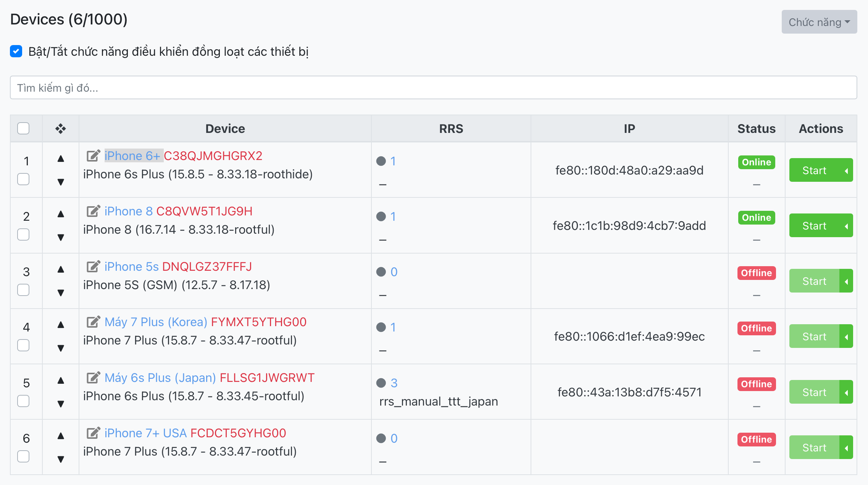Image resolution: width=868 pixels, height=485 pixels.
Task: Edit name of Máy 7 Plus (Korea)
Action: pyautogui.click(x=93, y=322)
